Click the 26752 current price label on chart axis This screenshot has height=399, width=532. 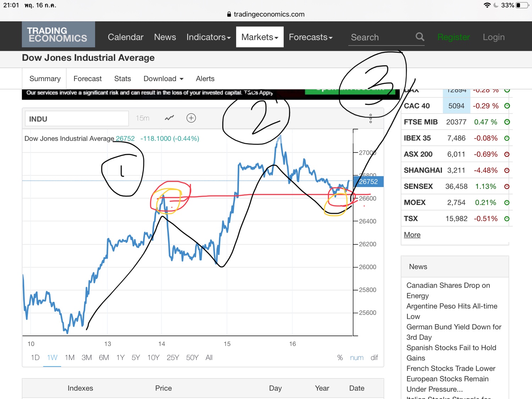click(x=368, y=182)
